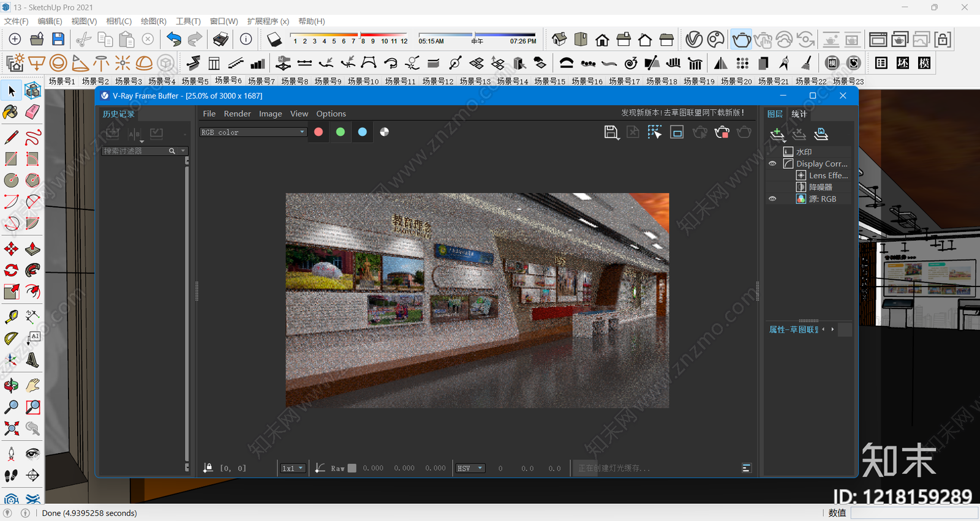Hide the Display Correction layer
Image resolution: width=980 pixels, height=521 pixels.
click(772, 163)
